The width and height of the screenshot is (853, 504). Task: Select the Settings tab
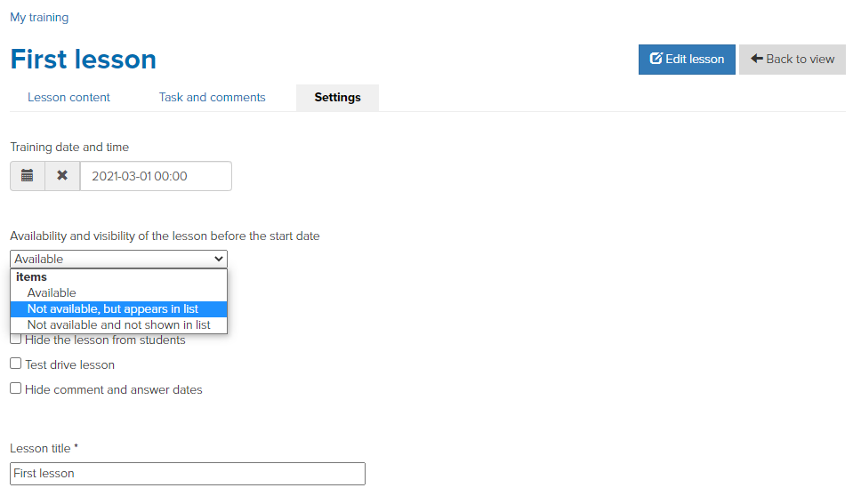(337, 97)
